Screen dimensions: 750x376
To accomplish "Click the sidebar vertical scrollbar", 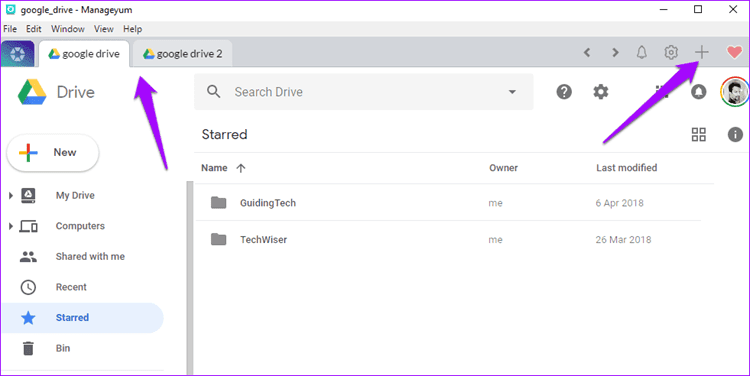I will [190, 278].
